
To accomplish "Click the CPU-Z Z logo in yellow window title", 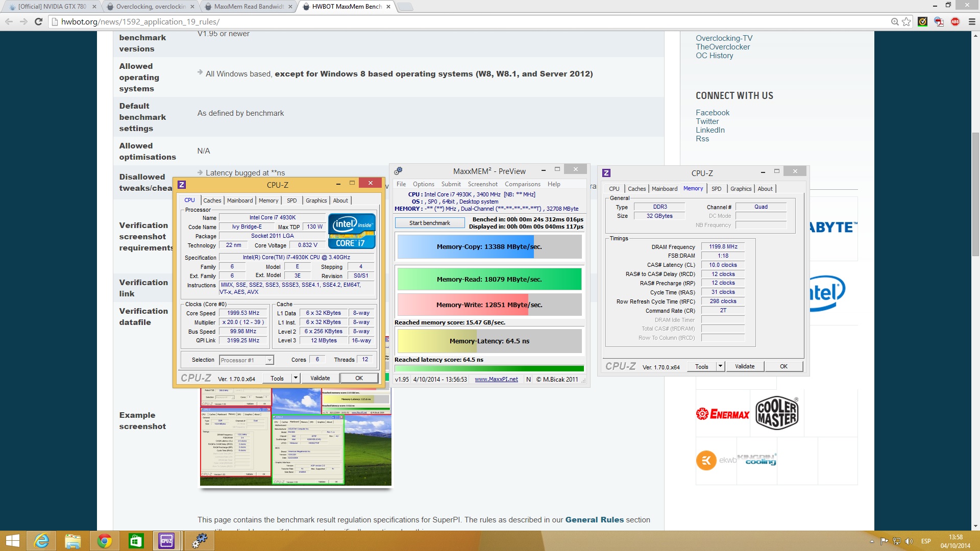I will pos(182,184).
